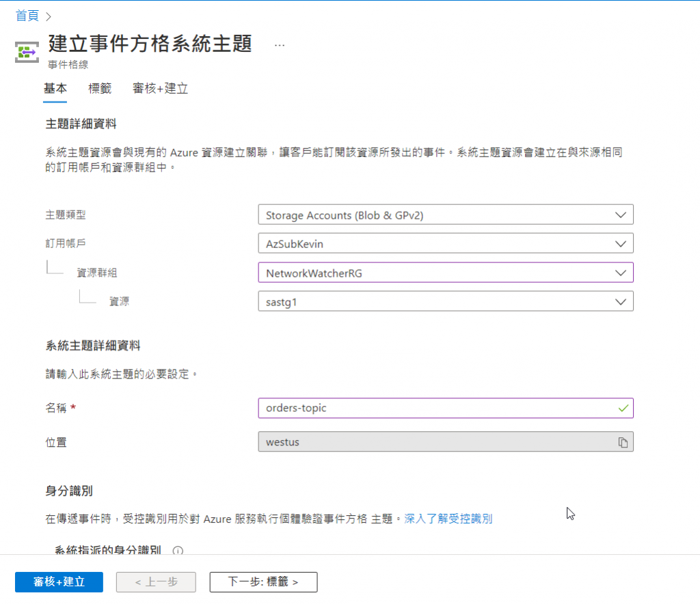Switch to the 標籤 tab
The height and width of the screenshot is (604, 700).
tap(100, 88)
